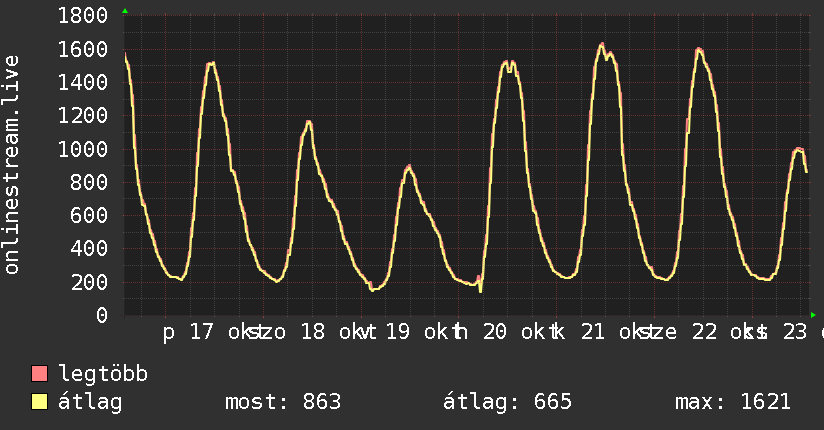Click the 1000 y-axis label

click(x=83, y=149)
